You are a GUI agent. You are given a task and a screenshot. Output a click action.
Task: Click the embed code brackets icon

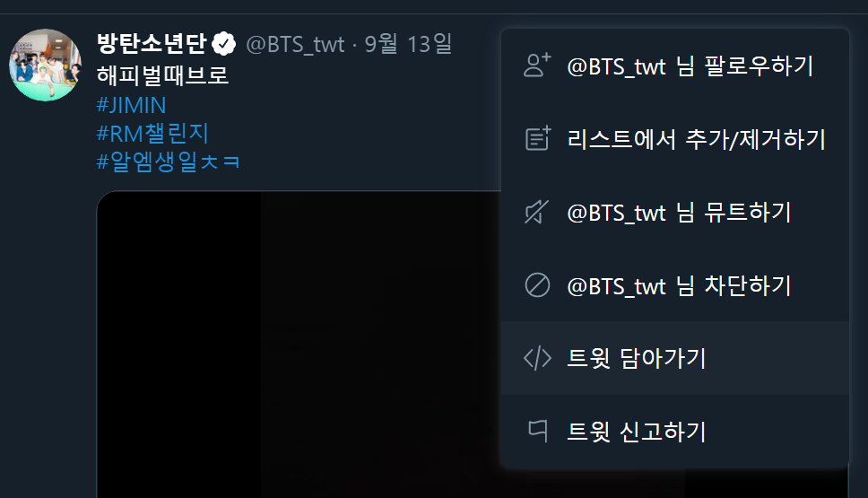[537, 358]
